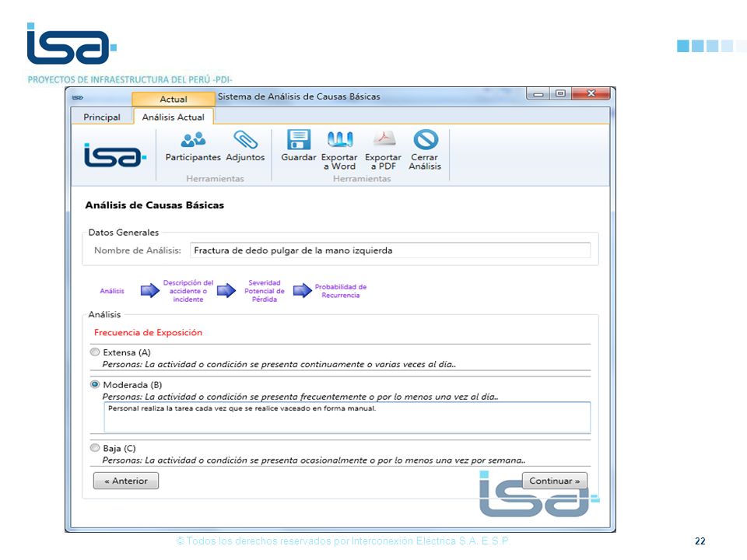Click the Moderada justification text box
Image resolution: width=747 pixels, height=560 pixels.
[347, 418]
